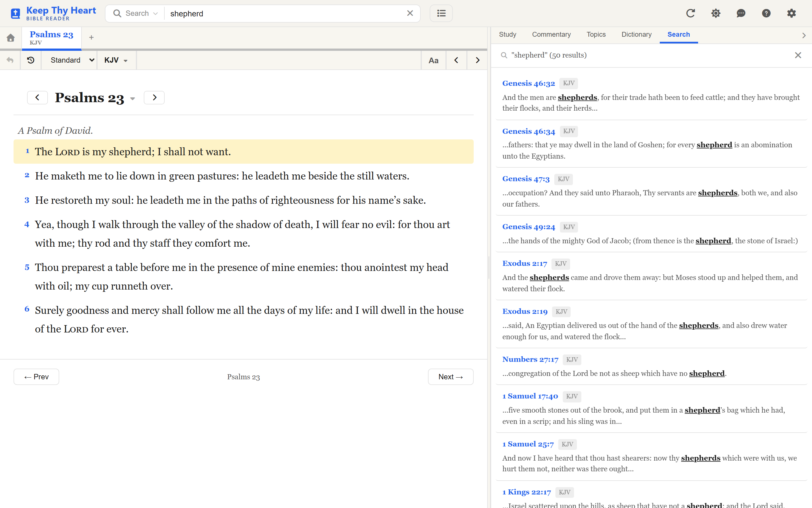
Task: Expand the Psalms 23 chapter picker
Action: 132,98
